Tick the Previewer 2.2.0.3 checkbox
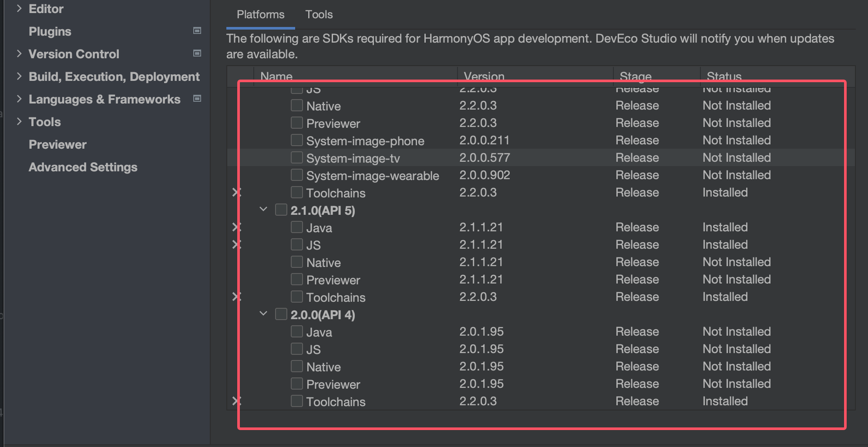868x447 pixels. [297, 123]
